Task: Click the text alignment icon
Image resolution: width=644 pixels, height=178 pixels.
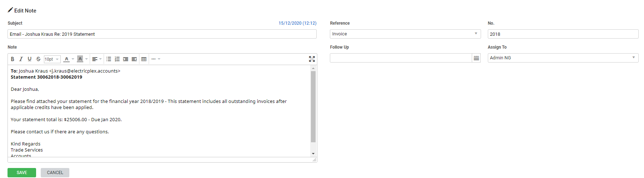Action: [95, 59]
